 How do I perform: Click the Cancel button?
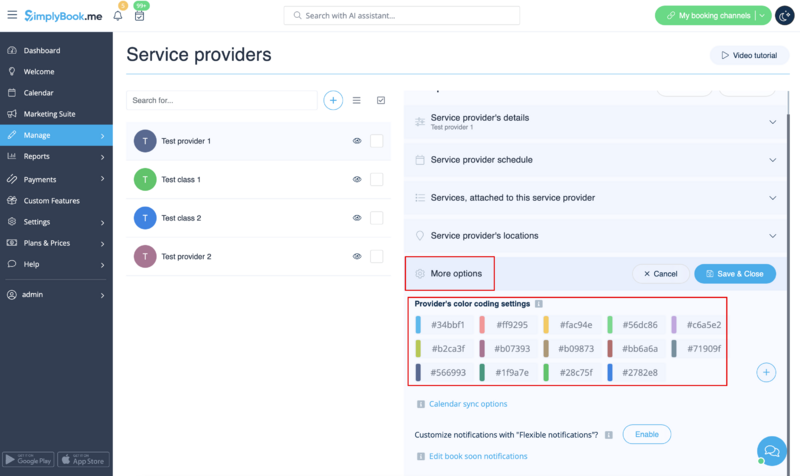(661, 274)
